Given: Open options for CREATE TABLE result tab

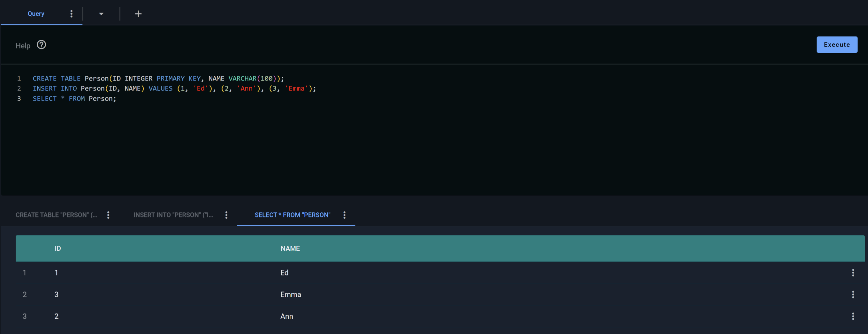Looking at the screenshot, I should click(108, 215).
